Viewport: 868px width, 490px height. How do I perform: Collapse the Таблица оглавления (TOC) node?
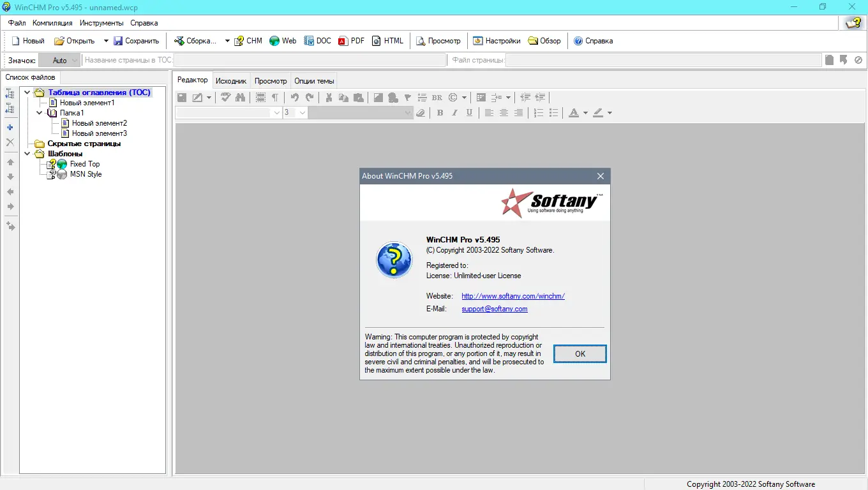(27, 93)
